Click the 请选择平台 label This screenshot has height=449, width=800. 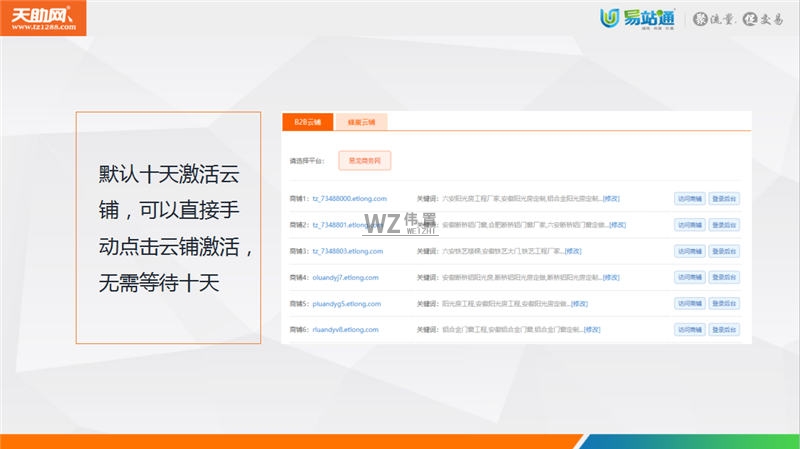tap(307, 161)
